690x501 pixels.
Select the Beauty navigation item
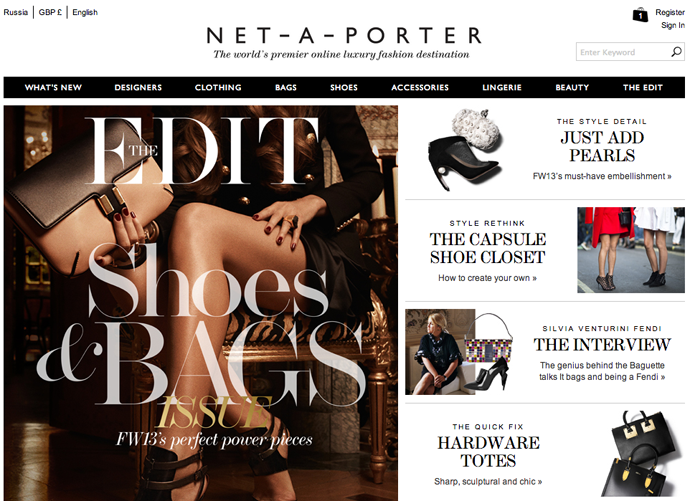coord(572,88)
